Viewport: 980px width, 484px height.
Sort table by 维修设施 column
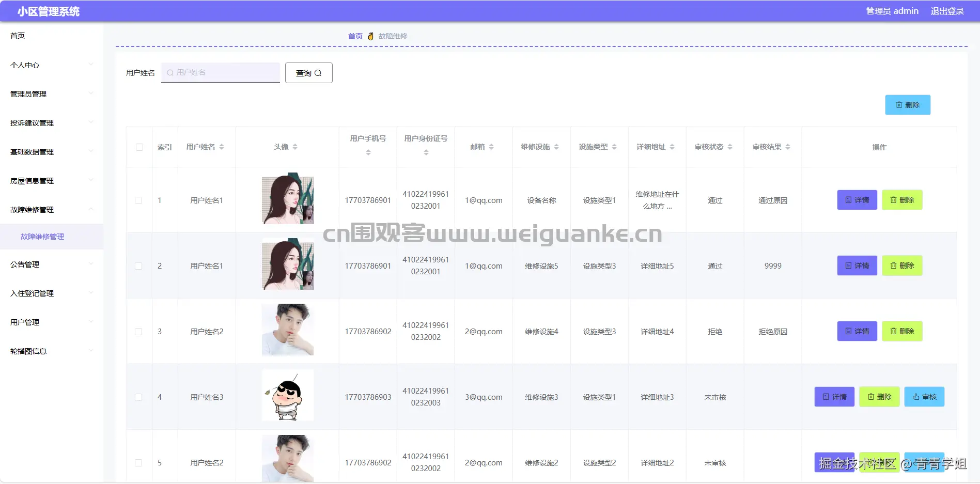[x=556, y=147]
